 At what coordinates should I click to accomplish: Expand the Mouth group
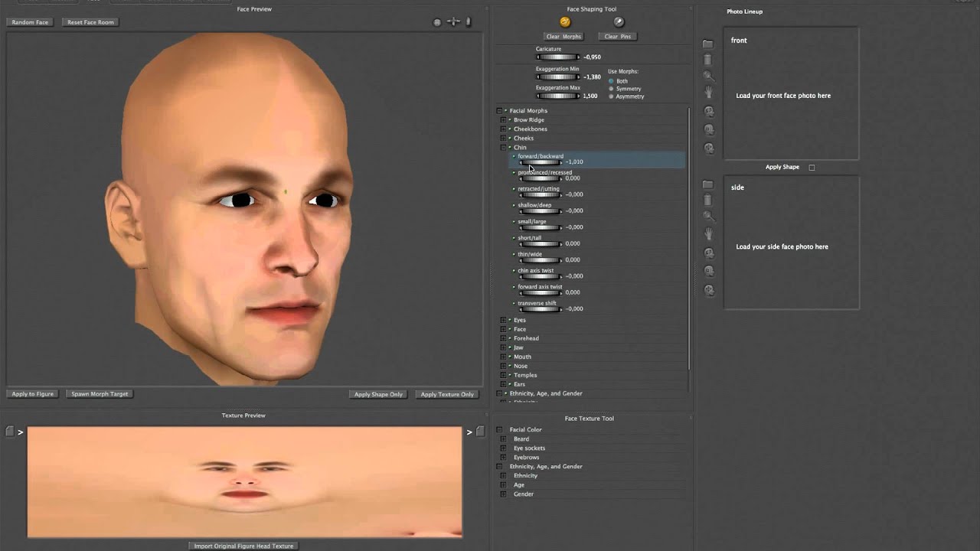(x=503, y=357)
